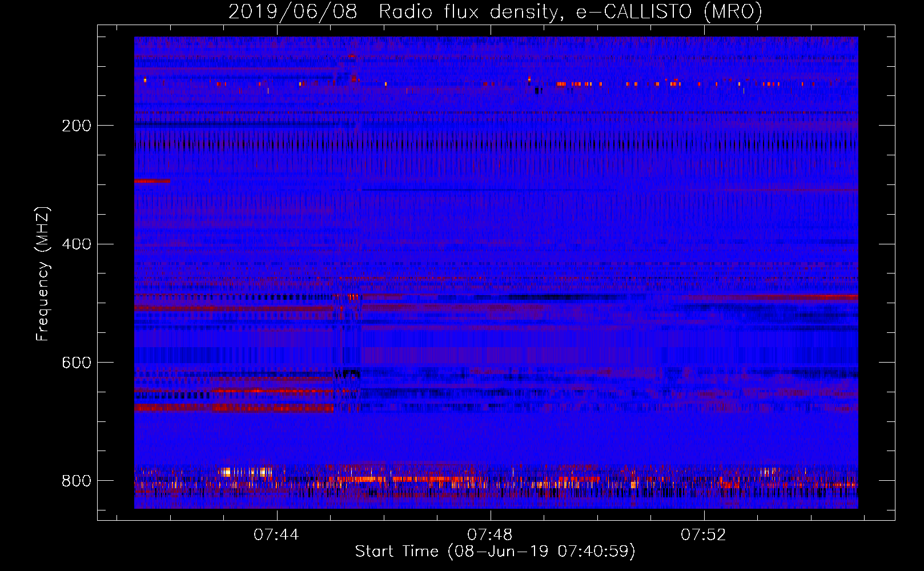Click the '400' frequency tick label
Viewport: 924px width, 571px height.
(77, 244)
